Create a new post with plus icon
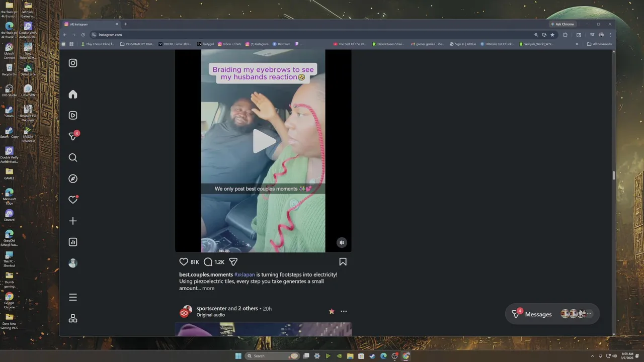Screen dimensions: 644x362 (73, 221)
